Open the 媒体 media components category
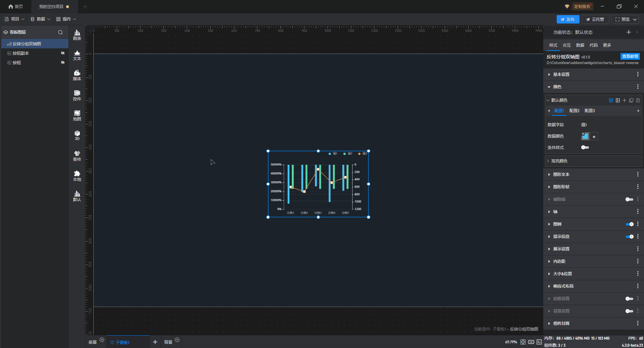The height and width of the screenshot is (348, 644). point(77,75)
